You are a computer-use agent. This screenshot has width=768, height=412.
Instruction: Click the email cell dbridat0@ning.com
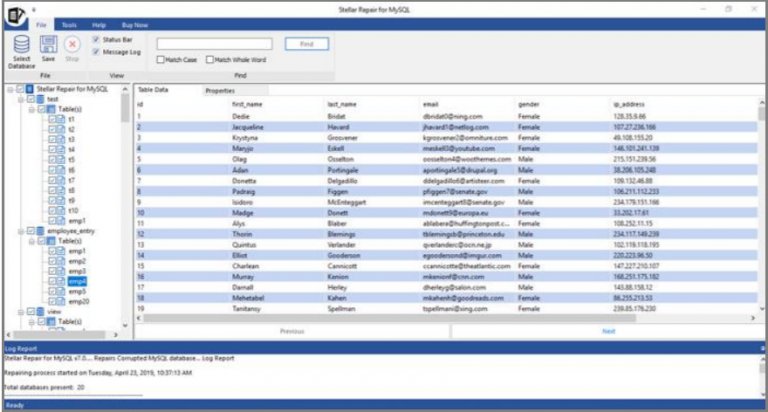(453, 117)
